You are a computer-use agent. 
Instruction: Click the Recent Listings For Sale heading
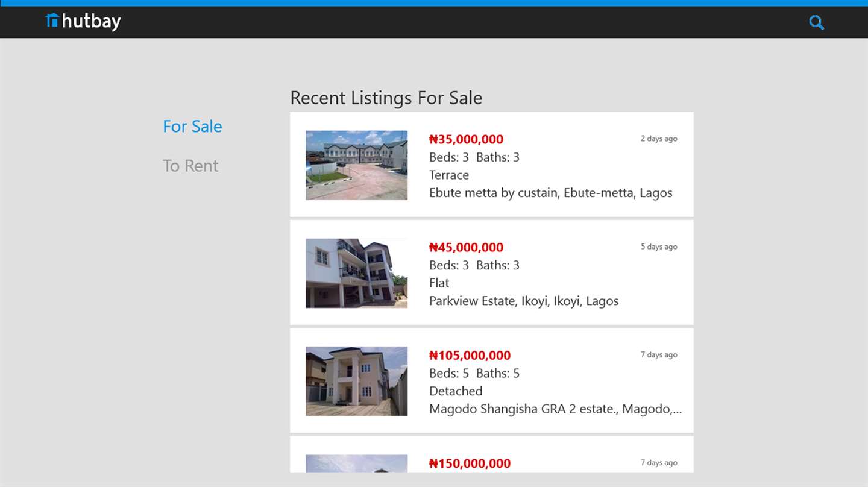coord(386,98)
